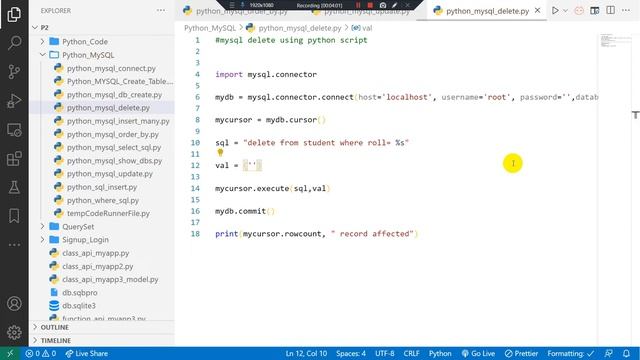The width and height of the screenshot is (640, 360).
Task: Expand the QuerySet folder
Action: pyautogui.click(x=102, y=227)
